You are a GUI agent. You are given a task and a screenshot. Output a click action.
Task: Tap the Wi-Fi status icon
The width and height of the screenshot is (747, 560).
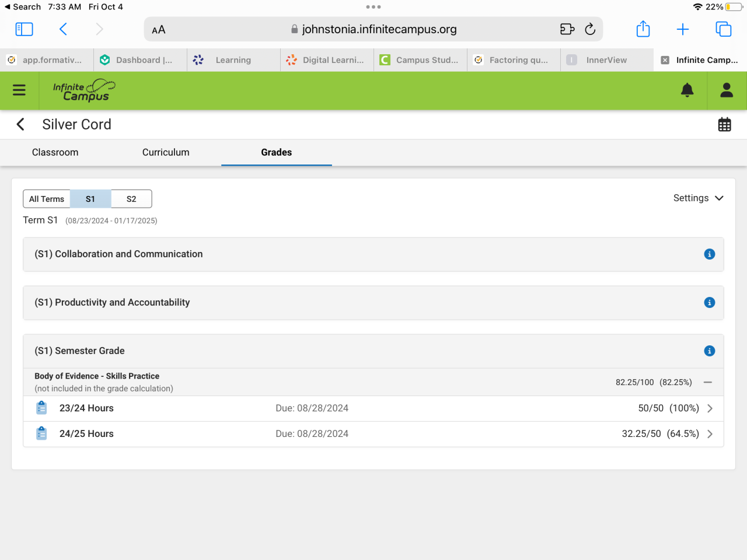click(698, 7)
